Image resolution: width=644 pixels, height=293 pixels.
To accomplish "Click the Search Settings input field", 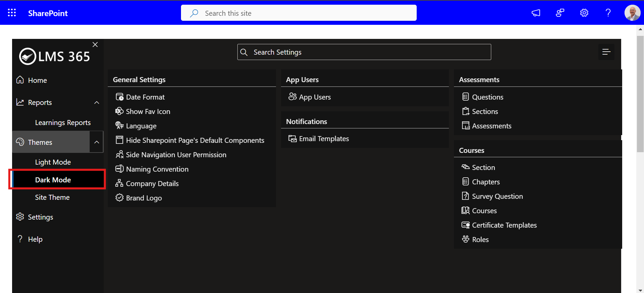I will coord(364,52).
